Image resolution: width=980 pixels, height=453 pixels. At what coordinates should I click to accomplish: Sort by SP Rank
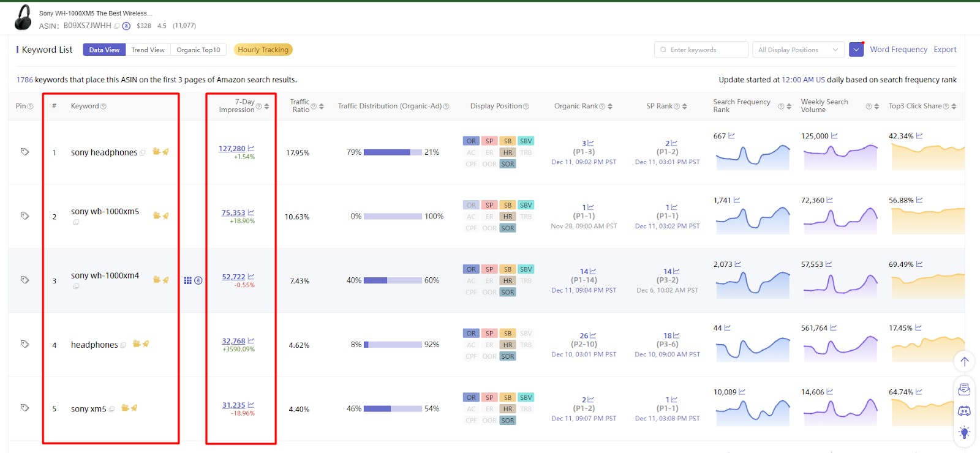[685, 107]
